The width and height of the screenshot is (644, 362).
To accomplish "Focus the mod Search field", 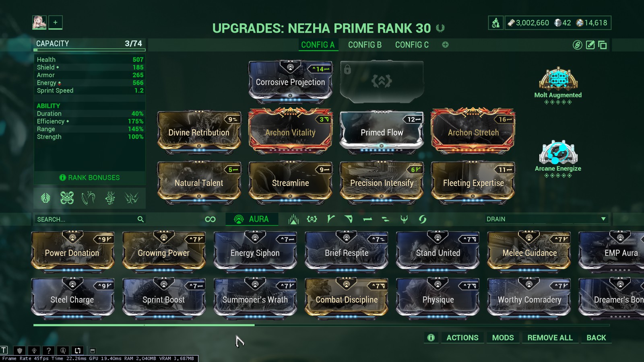I will [x=89, y=219].
